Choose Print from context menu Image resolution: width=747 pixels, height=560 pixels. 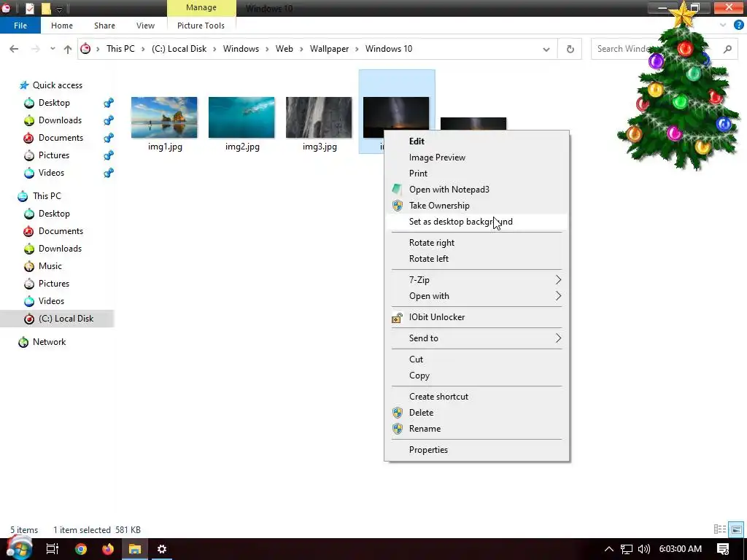click(x=476, y=174)
